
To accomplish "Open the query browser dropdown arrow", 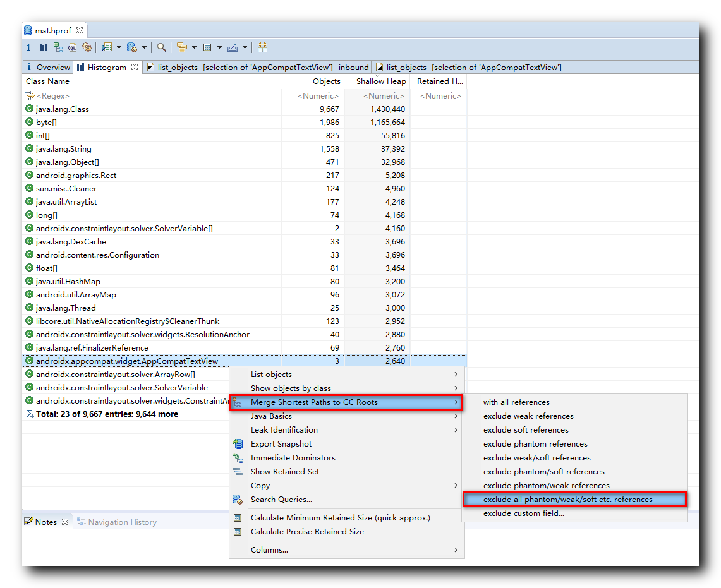I will (x=144, y=47).
